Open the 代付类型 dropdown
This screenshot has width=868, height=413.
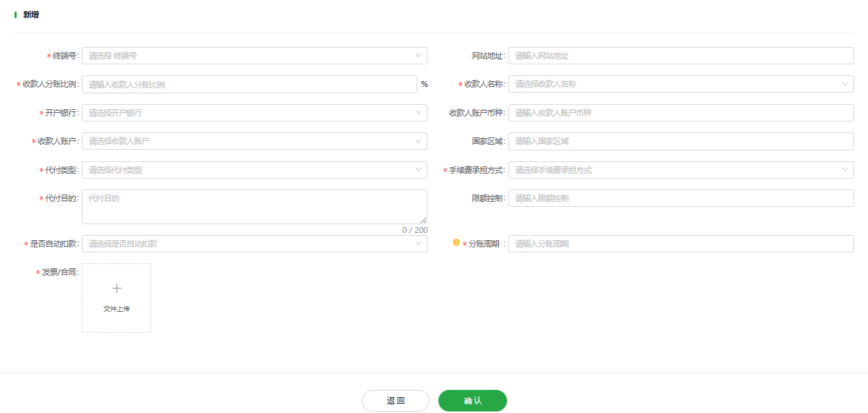click(x=255, y=170)
